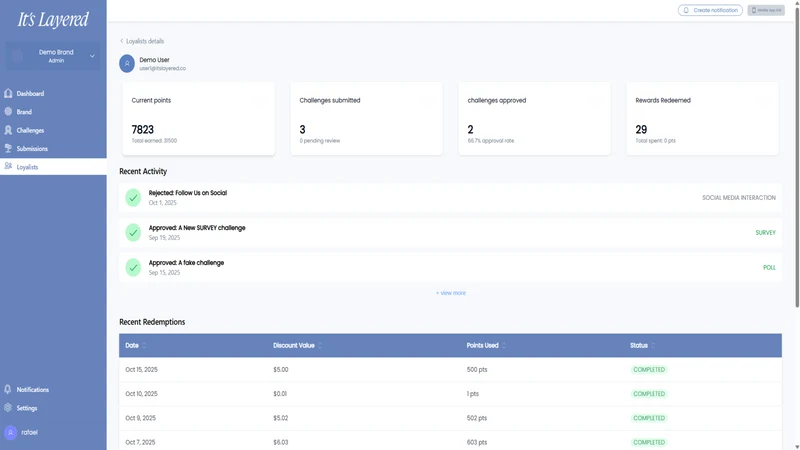The width and height of the screenshot is (800, 450).
Task: Click the COMPLETED badge for Oct 15, 2025
Action: tap(649, 369)
